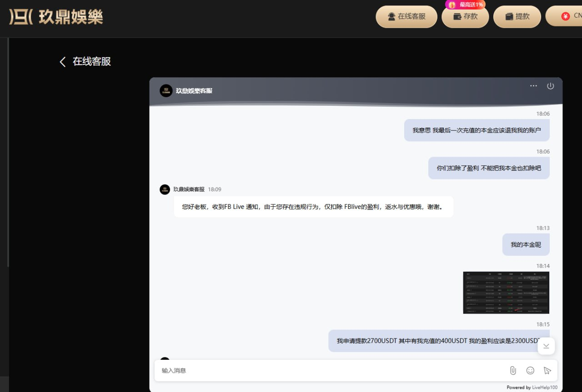Click the 最高送1% promotion badge

tap(465, 5)
